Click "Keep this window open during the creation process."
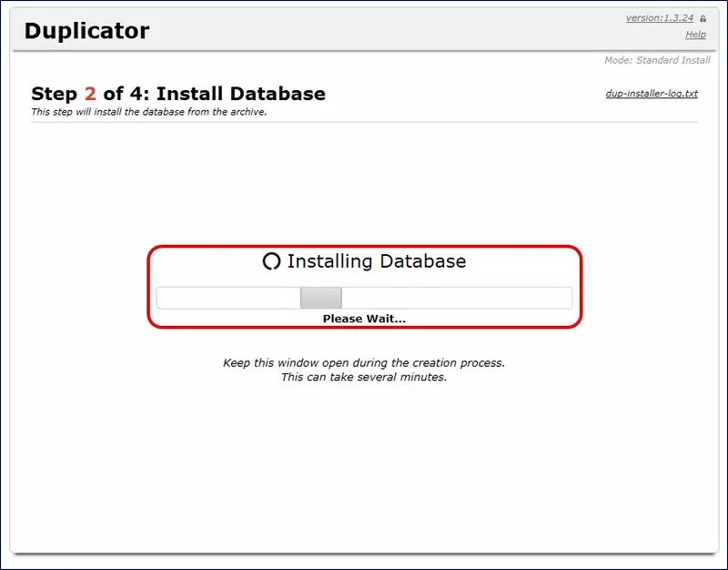 (364, 362)
